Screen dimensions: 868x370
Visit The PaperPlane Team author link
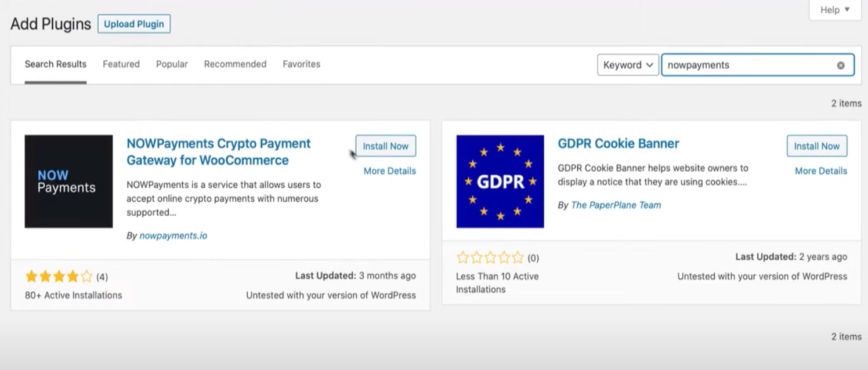pyautogui.click(x=616, y=205)
